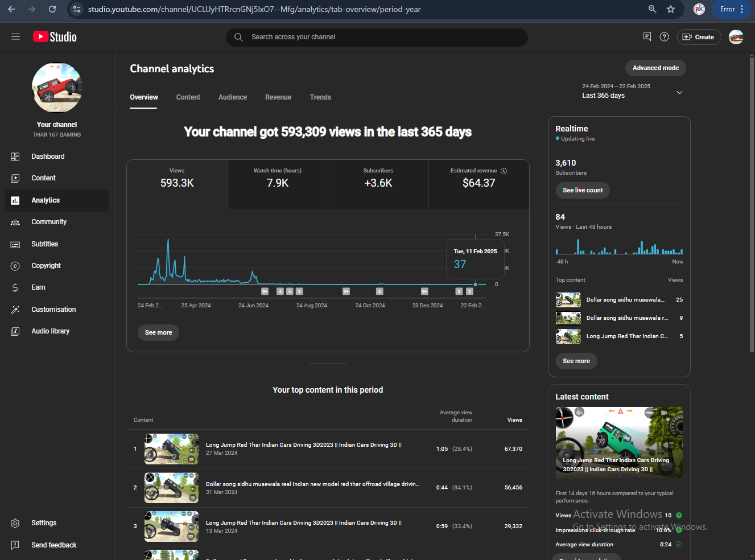
Task: Open the Create button menu
Action: 699,37
